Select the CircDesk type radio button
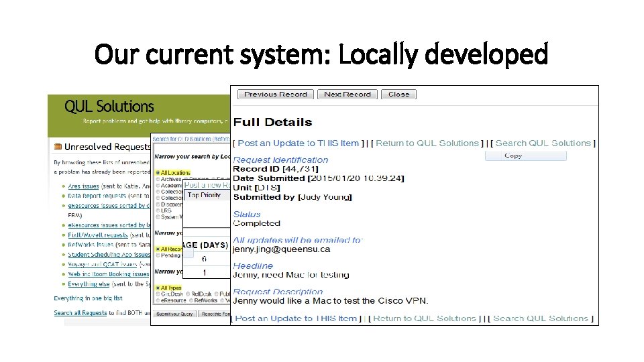Viewport: 644px width, 362px height. pos(158,294)
